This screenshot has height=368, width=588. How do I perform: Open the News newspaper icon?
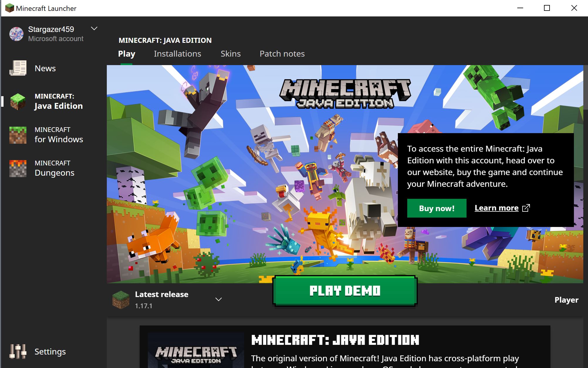(x=18, y=68)
